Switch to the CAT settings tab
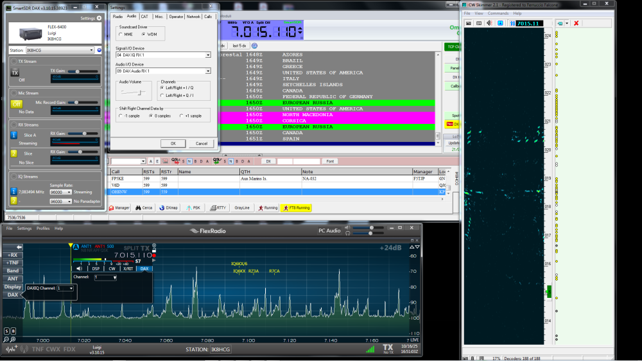 coord(145,17)
